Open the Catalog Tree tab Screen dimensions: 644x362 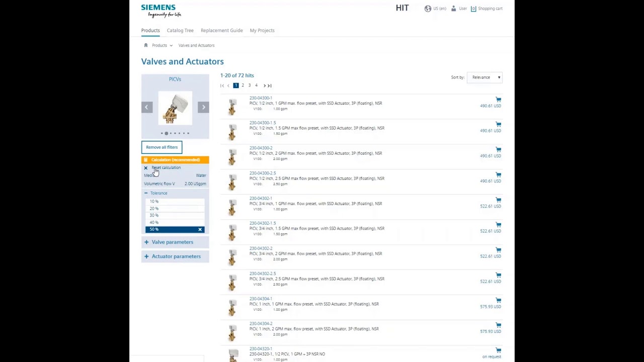pos(180,30)
